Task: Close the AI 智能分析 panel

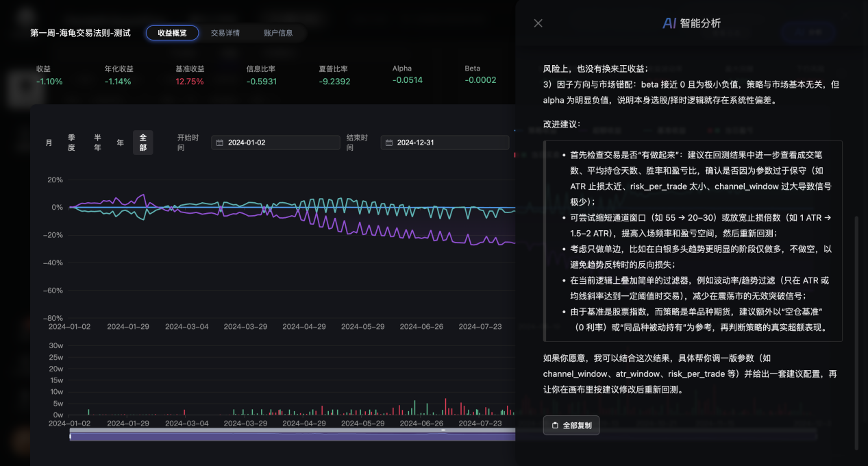Action: point(538,23)
